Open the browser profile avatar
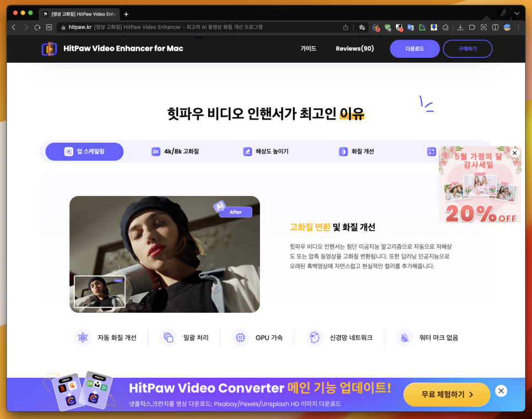The width and height of the screenshot is (532, 419). 507,27
